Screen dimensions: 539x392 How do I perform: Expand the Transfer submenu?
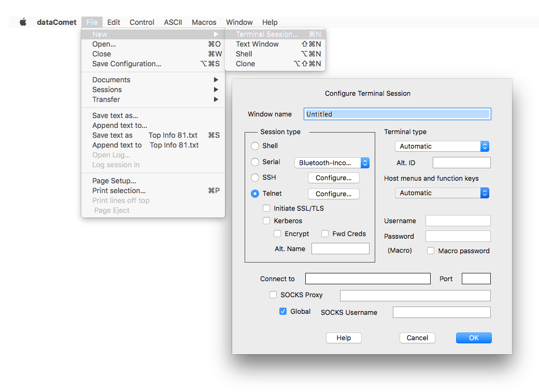(x=153, y=99)
